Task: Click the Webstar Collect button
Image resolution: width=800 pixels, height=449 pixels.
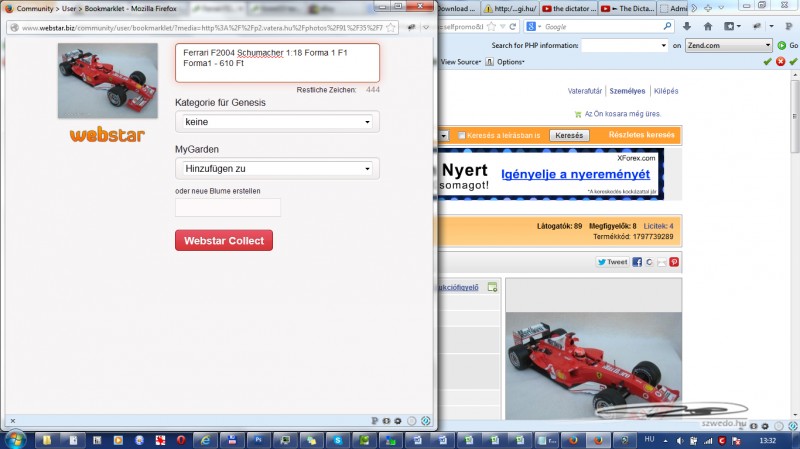Action: [x=223, y=240]
